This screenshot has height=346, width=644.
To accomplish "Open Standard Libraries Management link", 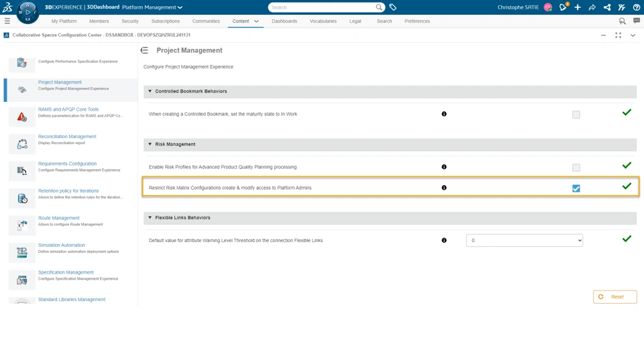I will tap(72, 299).
